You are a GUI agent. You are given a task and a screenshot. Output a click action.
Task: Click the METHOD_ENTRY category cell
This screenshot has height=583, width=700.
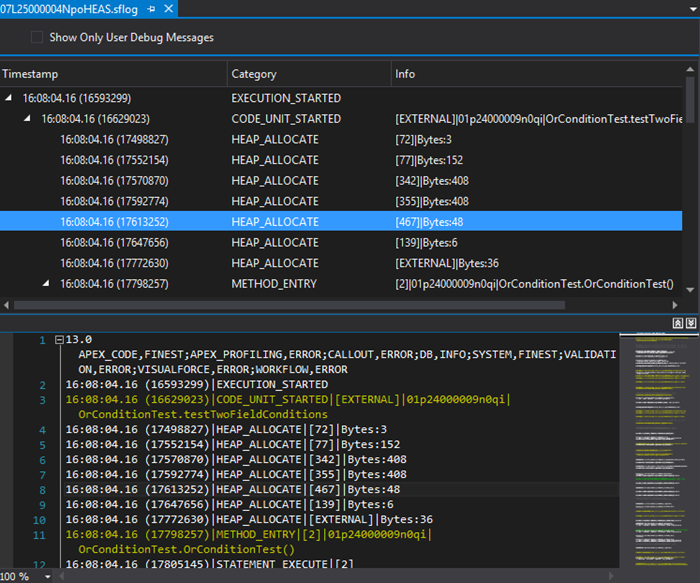click(x=274, y=283)
